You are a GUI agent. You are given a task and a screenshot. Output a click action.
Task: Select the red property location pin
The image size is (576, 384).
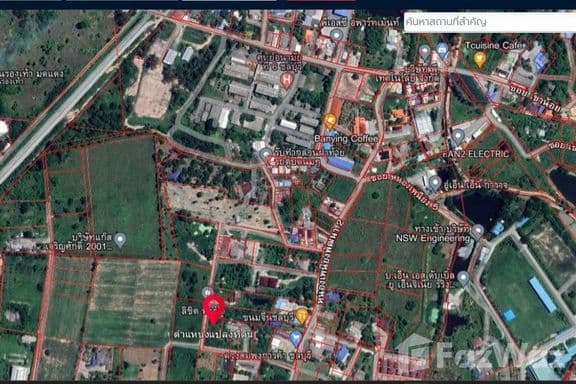click(214, 309)
